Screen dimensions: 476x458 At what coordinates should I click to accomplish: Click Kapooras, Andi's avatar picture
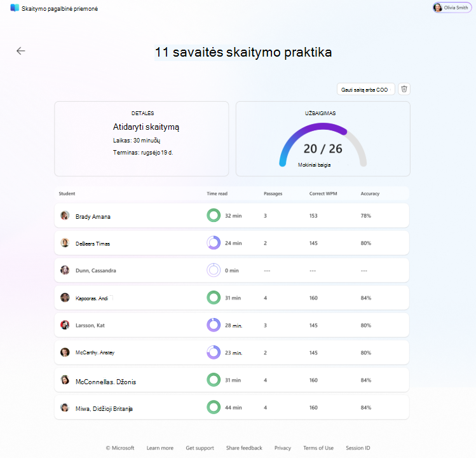point(65,298)
